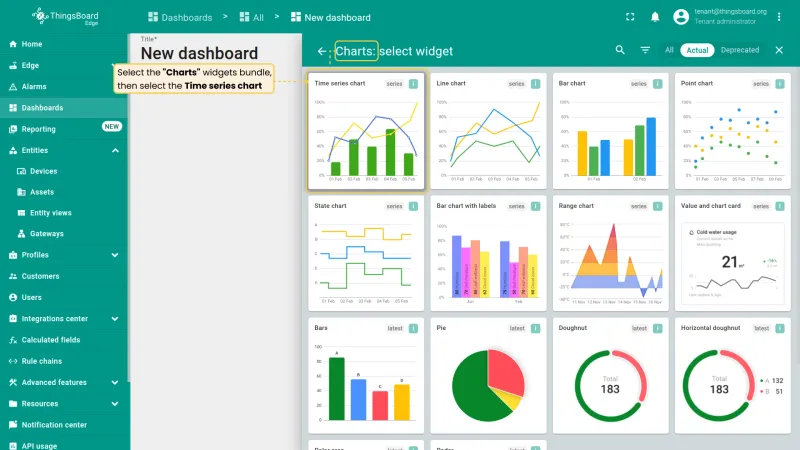This screenshot has height=450, width=800.
Task: Click the All breadcrumb link
Action: (x=252, y=17)
